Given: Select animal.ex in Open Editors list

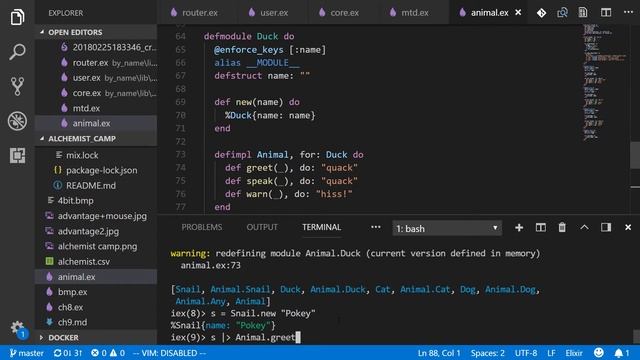Looking at the screenshot, I should 96,123.
